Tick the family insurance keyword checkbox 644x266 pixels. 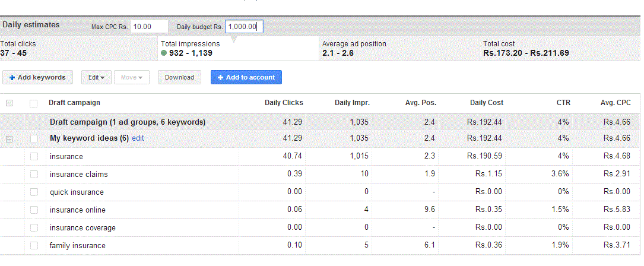(34, 246)
